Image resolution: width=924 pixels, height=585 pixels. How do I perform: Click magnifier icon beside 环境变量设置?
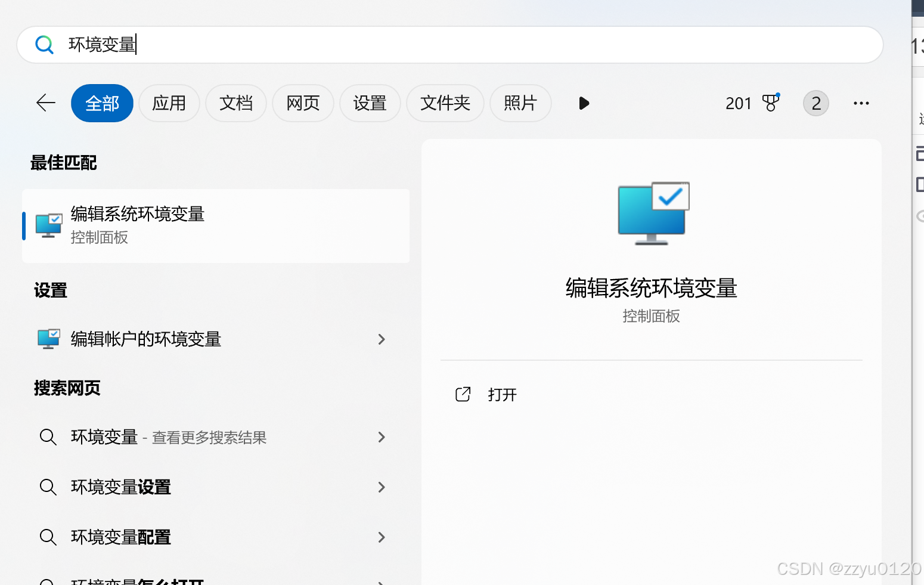coord(48,487)
